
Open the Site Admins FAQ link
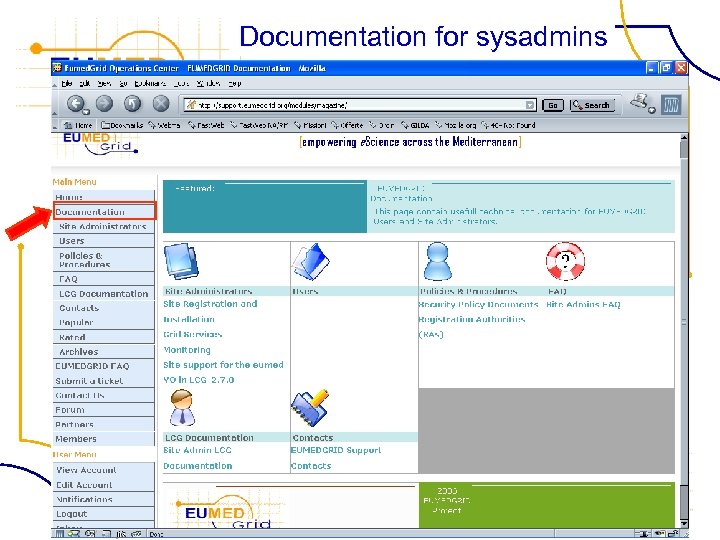pos(583,304)
